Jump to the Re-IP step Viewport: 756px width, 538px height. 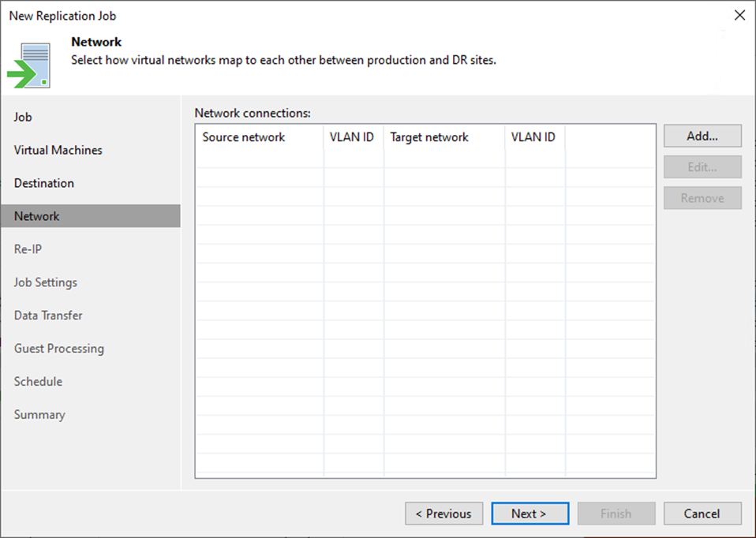click(28, 249)
